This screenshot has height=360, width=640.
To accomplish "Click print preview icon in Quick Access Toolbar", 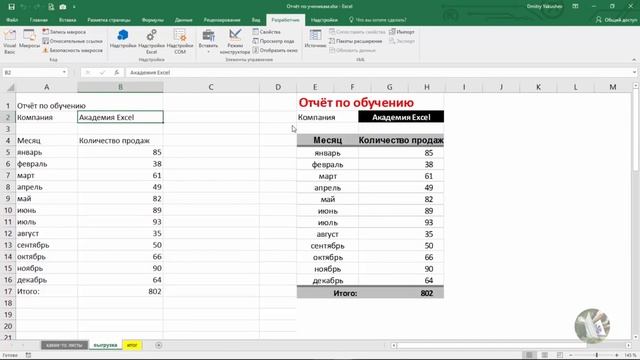I will 51,7.
